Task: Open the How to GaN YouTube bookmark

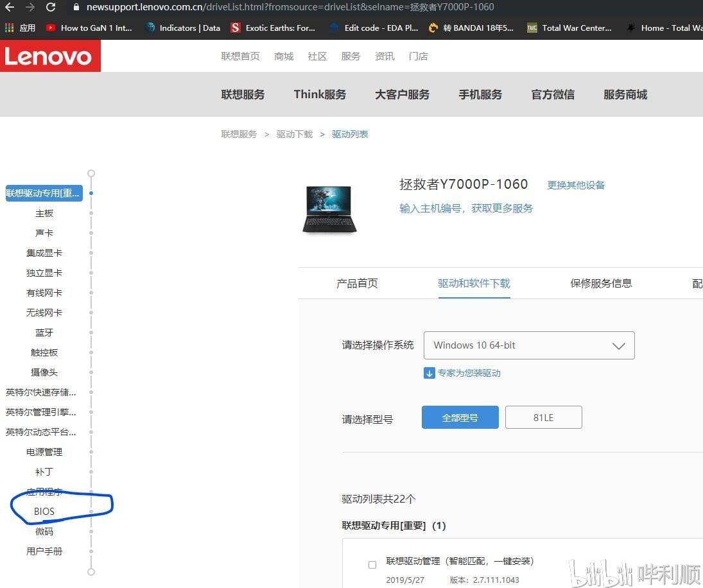Action: click(x=89, y=28)
